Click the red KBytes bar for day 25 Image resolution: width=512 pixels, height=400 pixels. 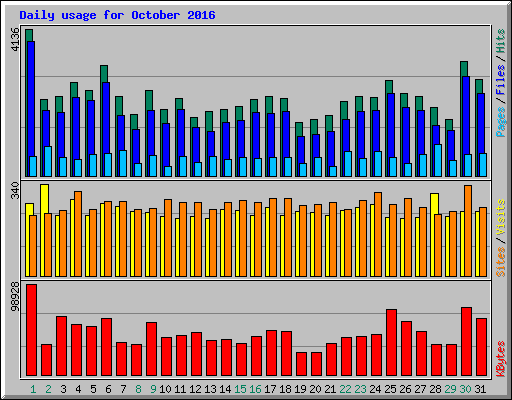pyautogui.click(x=391, y=343)
